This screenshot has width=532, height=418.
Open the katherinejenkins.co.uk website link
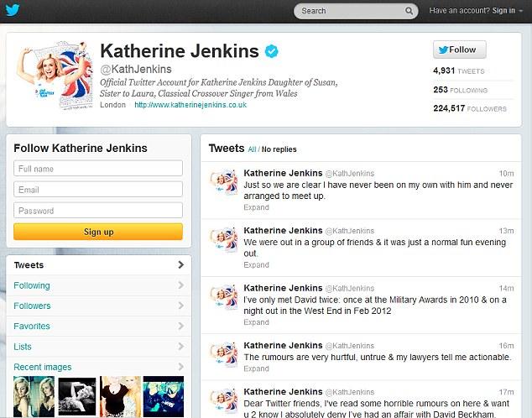point(190,105)
